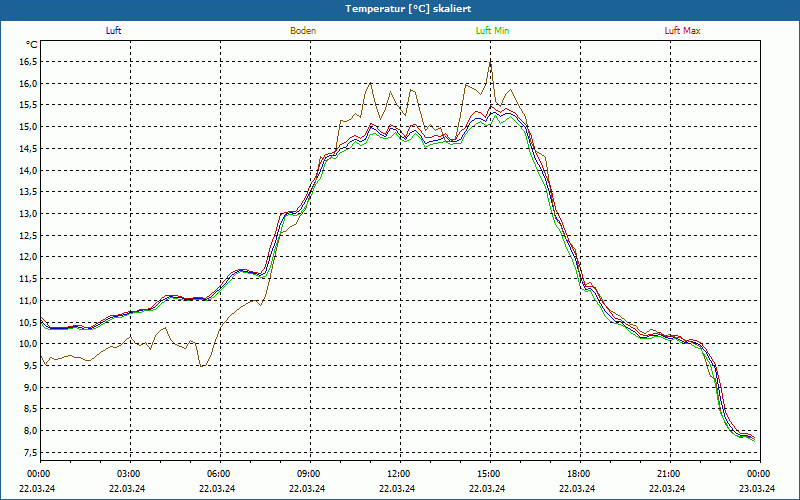
Task: Click the 21:00 time axis label
Action: tap(669, 474)
